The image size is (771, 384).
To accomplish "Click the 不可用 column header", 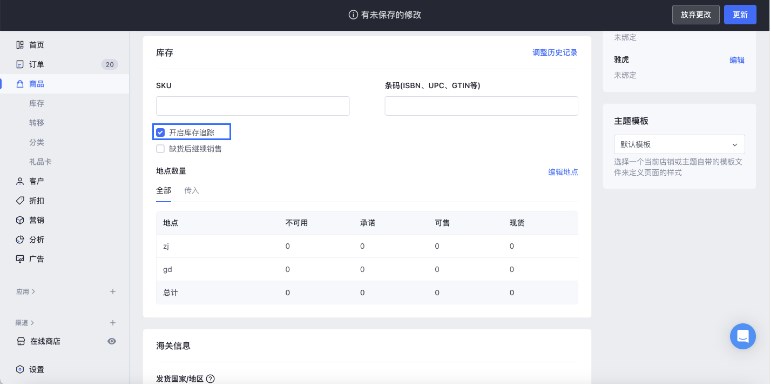I will pos(297,223).
